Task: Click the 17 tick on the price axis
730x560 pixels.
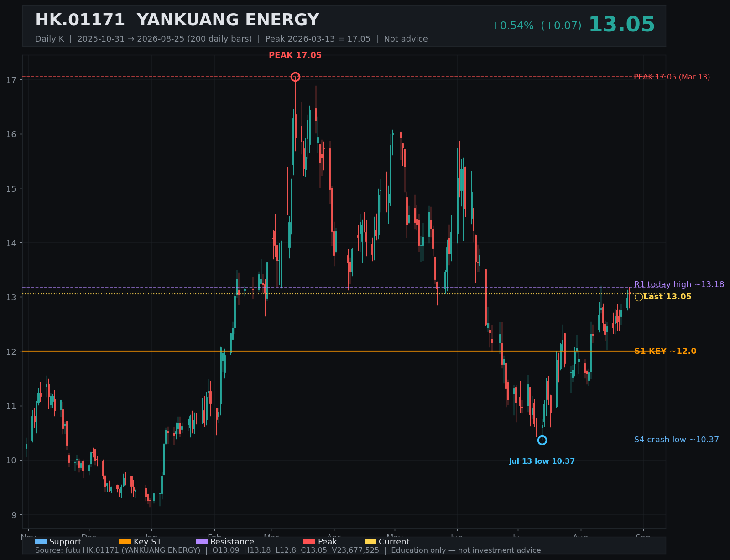Action: [x=11, y=80]
